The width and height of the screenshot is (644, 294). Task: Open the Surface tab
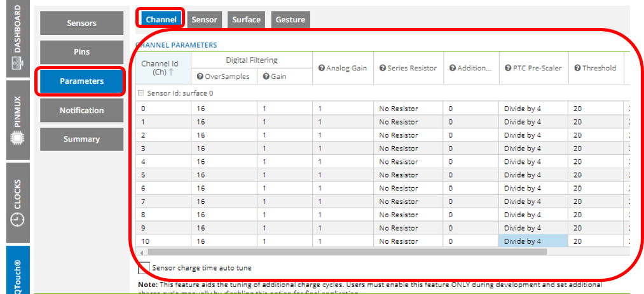coord(246,20)
